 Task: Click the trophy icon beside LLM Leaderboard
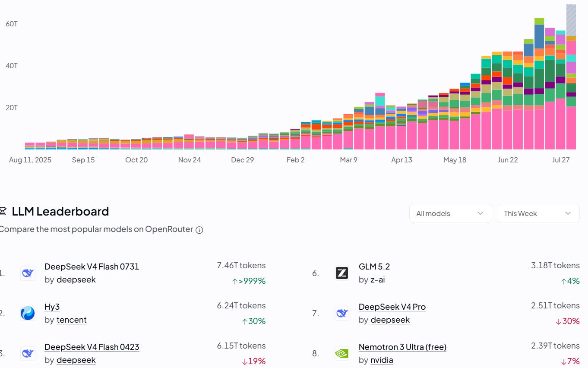coord(3,212)
